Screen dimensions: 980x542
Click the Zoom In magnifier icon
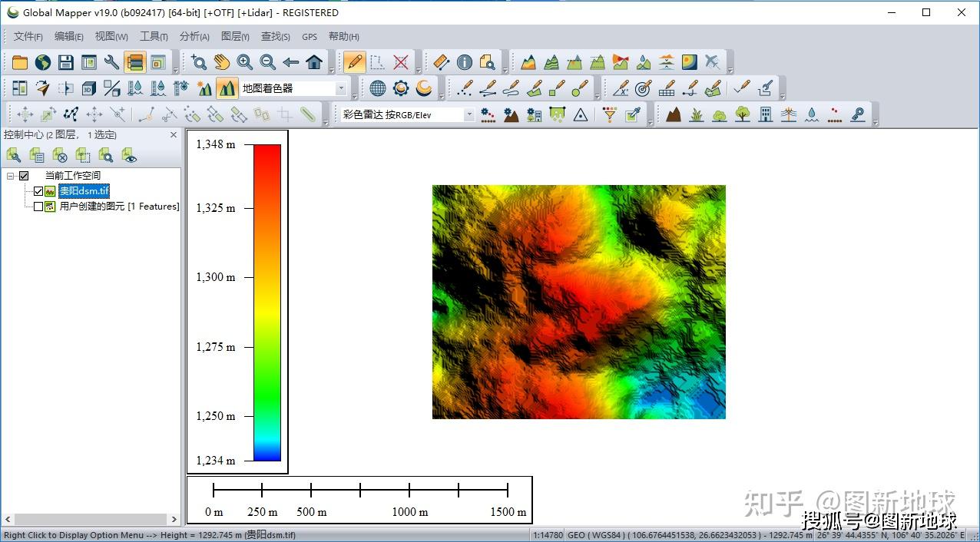245,62
